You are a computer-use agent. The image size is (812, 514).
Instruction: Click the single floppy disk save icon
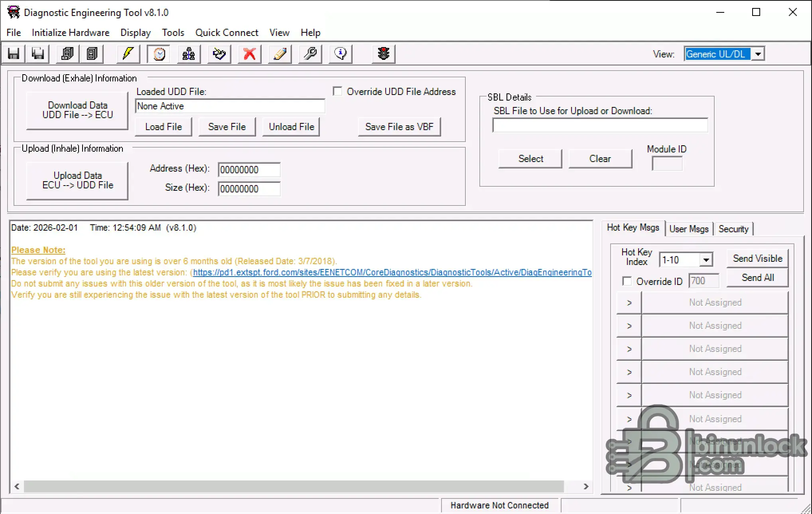pos(14,54)
